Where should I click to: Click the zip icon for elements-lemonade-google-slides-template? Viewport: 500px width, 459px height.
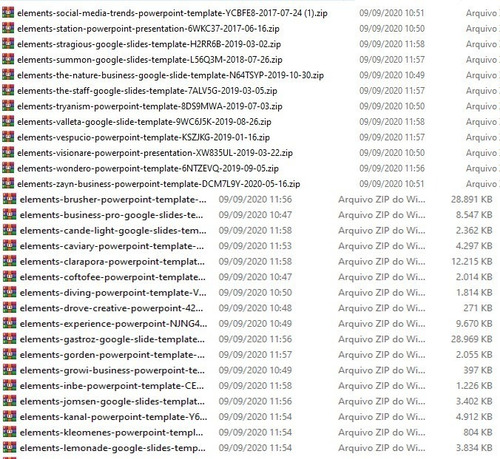tap(9, 447)
